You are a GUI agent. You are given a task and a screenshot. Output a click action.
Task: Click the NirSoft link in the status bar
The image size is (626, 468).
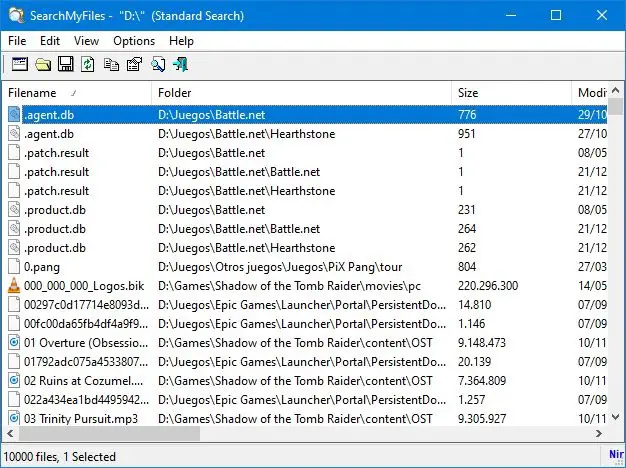click(x=616, y=454)
